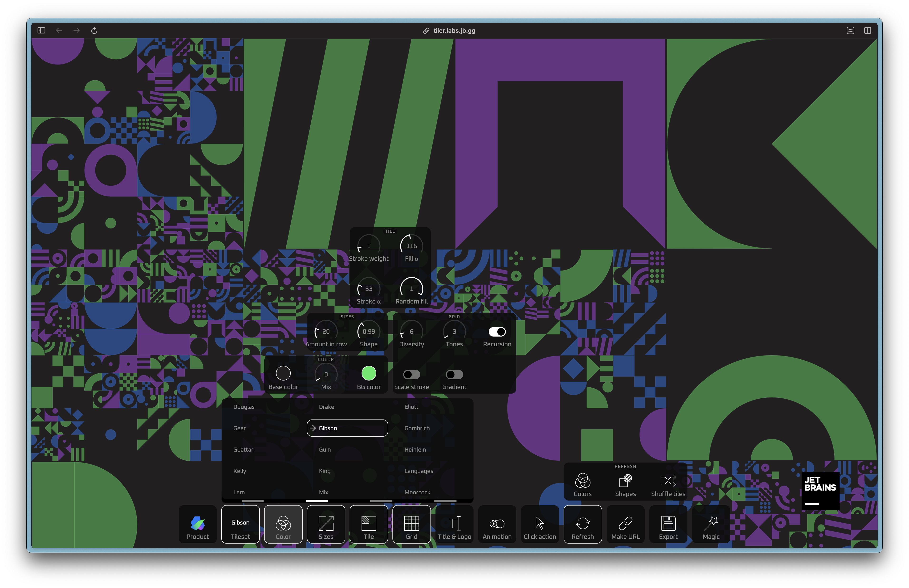
Task: Click the Refresh icon in toolbar
Action: point(582,524)
